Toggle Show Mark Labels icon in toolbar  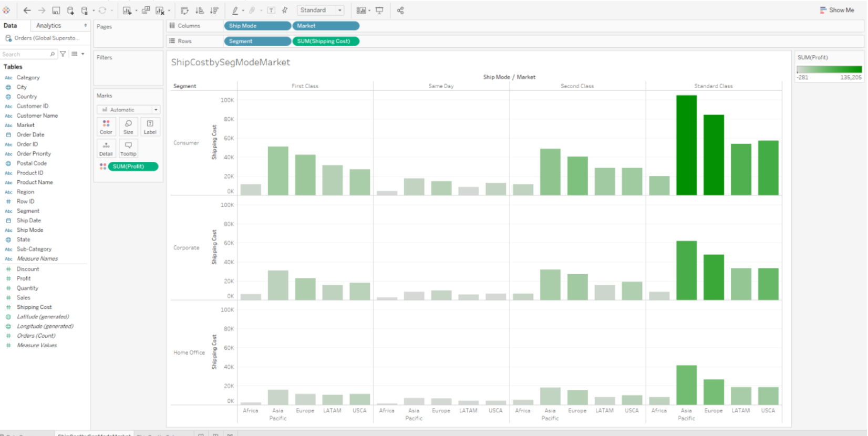(271, 11)
